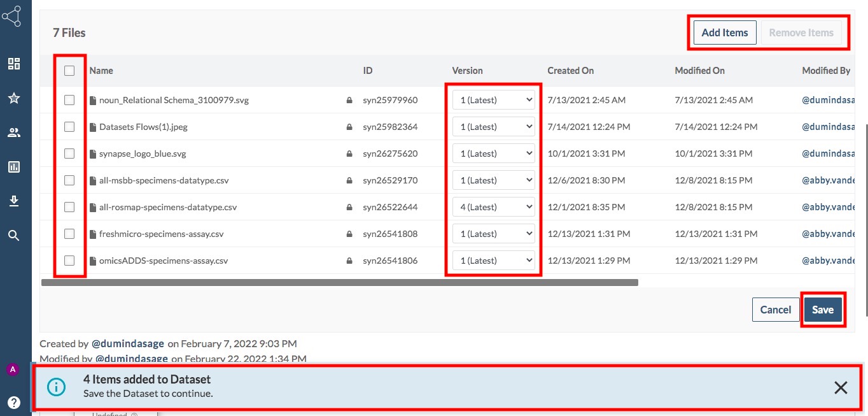Open the Download Cart icon
Viewport: 868px width, 416px height.
coord(14,201)
